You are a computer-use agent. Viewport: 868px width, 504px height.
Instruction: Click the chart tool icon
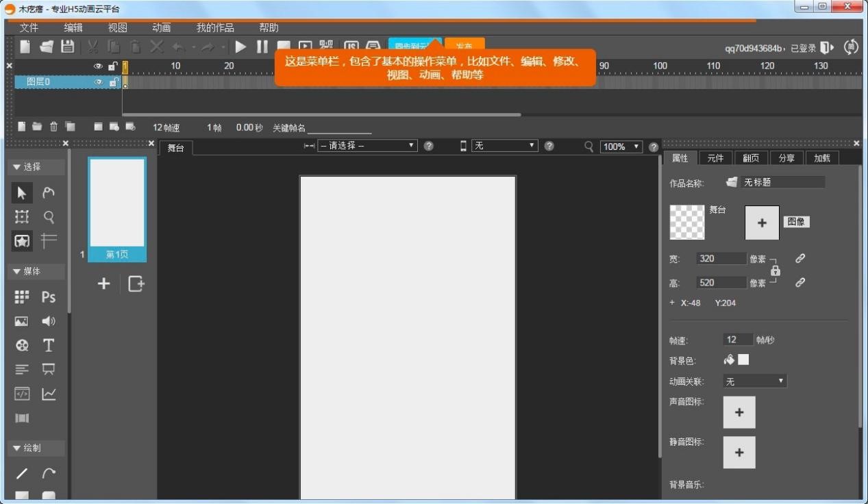pyautogui.click(x=49, y=394)
